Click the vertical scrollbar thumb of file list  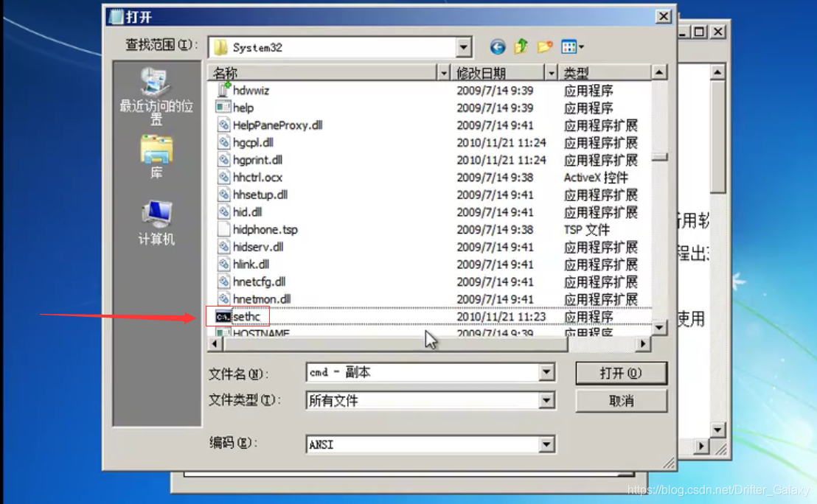660,157
